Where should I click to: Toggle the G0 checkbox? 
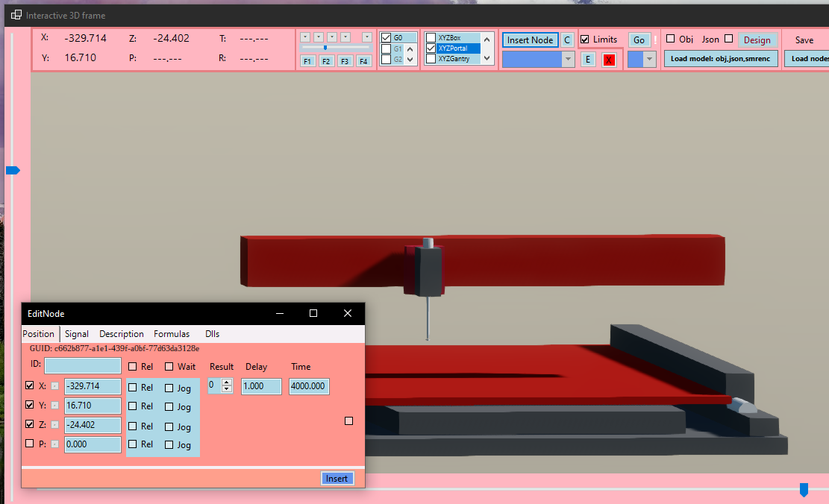pyautogui.click(x=386, y=37)
